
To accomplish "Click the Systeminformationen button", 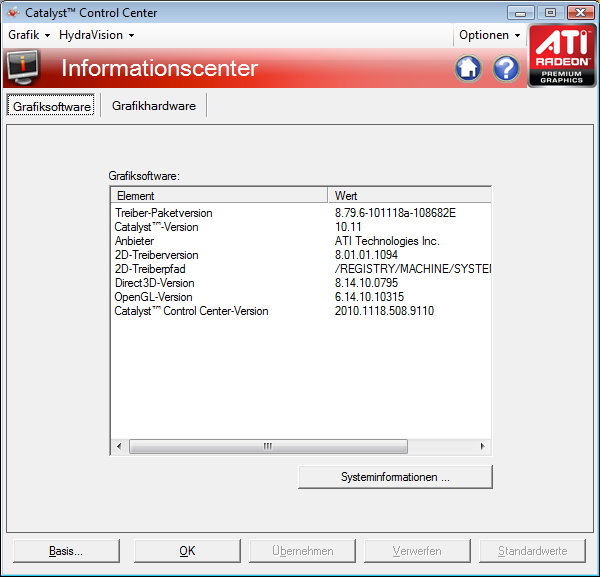I will tap(395, 477).
